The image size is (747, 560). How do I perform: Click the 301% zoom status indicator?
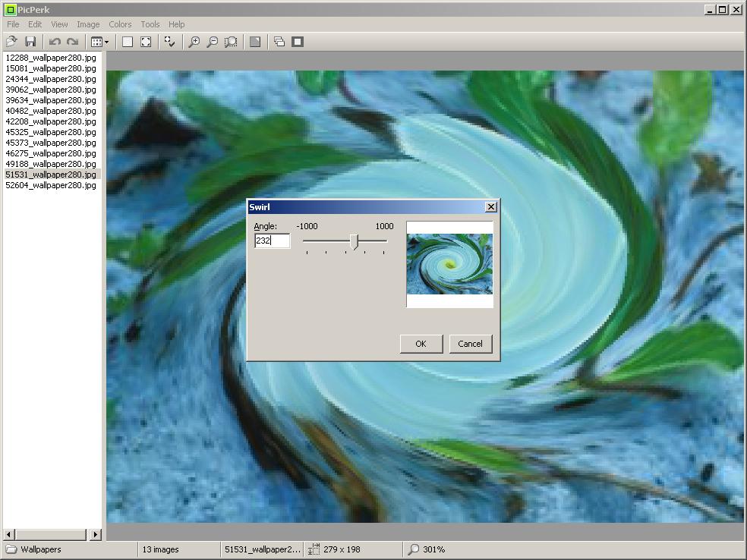[427, 549]
